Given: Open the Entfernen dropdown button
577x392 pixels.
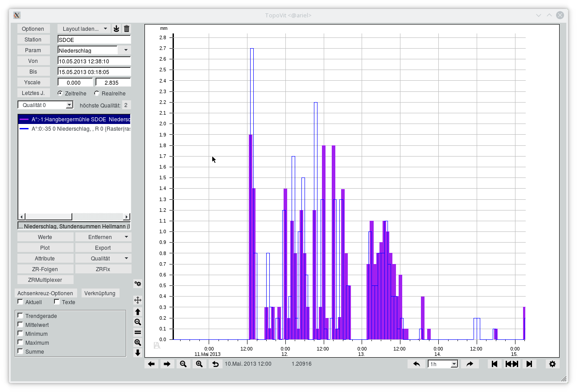Looking at the screenshot, I should click(x=103, y=237).
